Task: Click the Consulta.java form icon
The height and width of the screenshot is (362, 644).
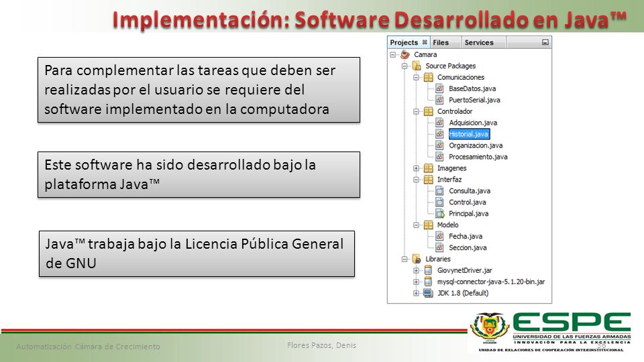Action: (439, 191)
